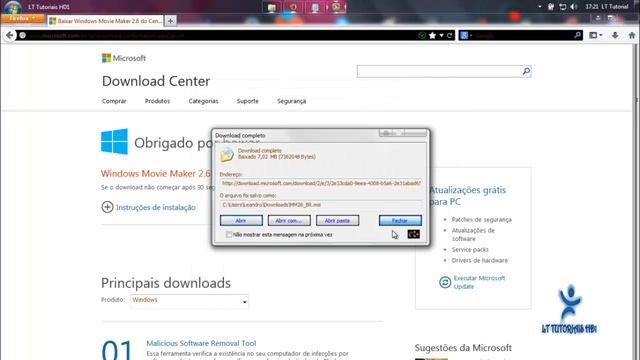
Task: Select the Baixar Windows Movie Maker tab
Action: [105, 21]
